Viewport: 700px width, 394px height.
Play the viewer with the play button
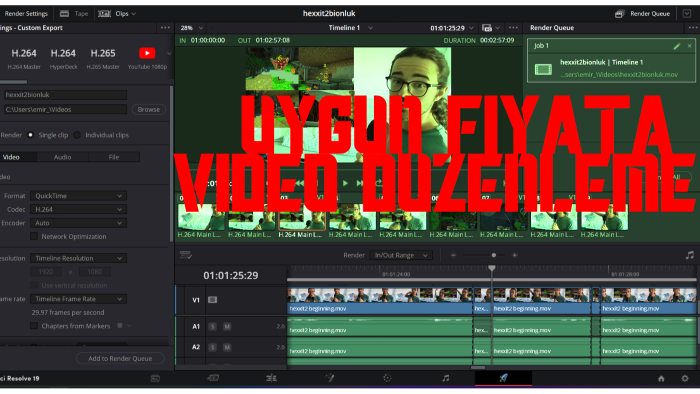[x=345, y=183]
